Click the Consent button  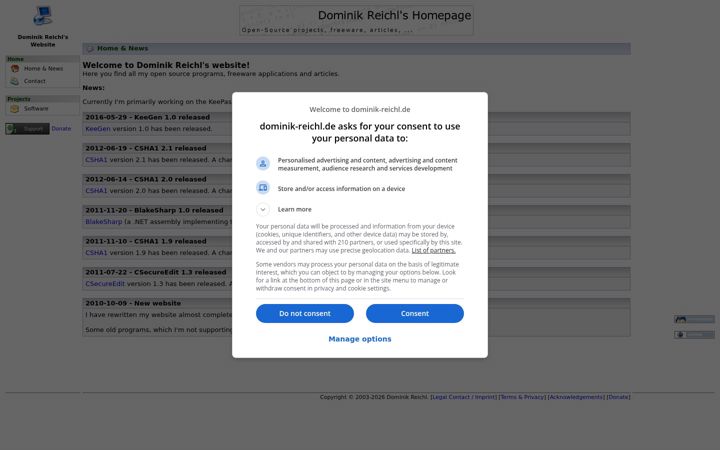[415, 313]
